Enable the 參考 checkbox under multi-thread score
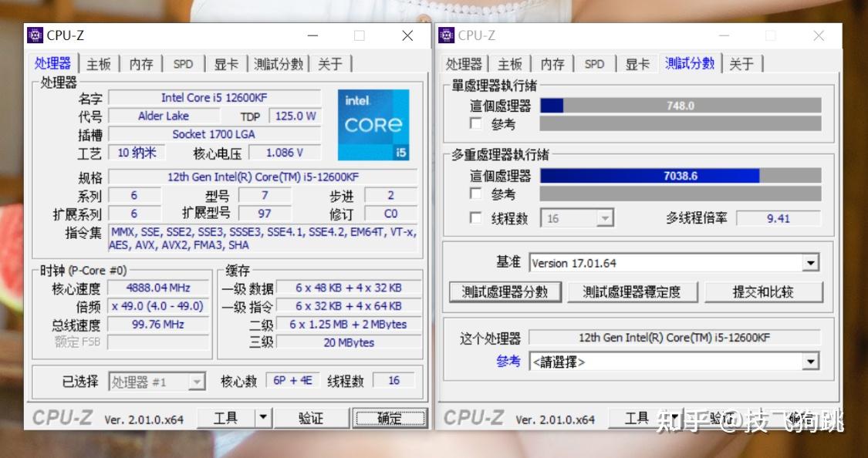This screenshot has width=868, height=458. pyautogui.click(x=476, y=194)
